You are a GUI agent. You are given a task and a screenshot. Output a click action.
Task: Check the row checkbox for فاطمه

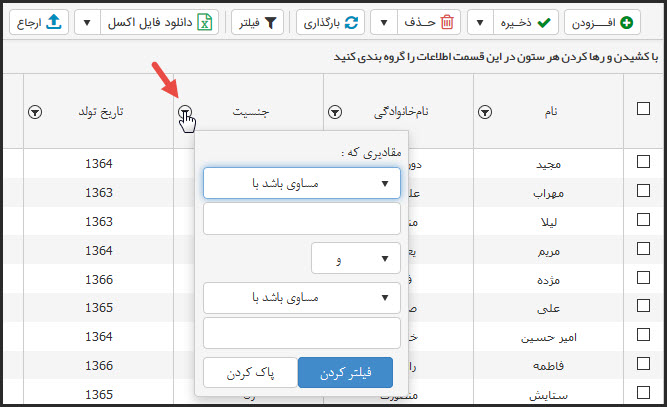tap(643, 364)
